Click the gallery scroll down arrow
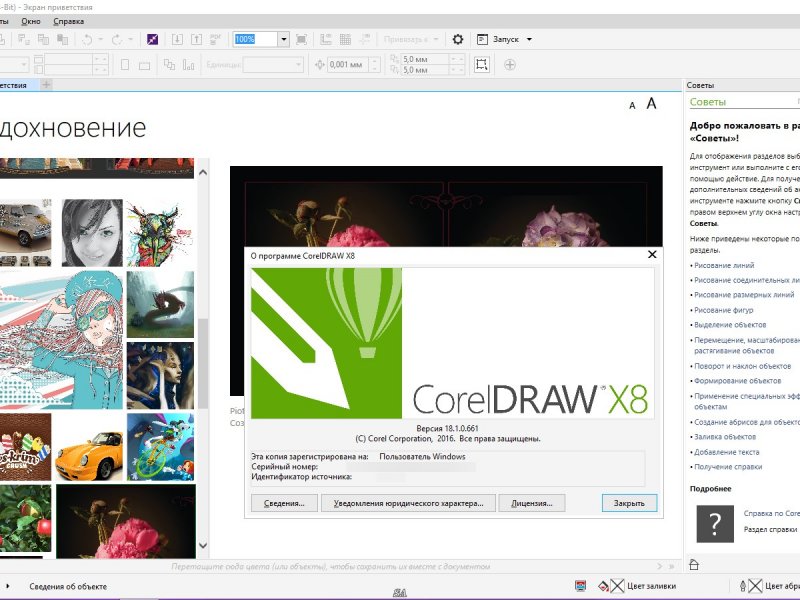Screen dimensions: 800x600 point(203,545)
